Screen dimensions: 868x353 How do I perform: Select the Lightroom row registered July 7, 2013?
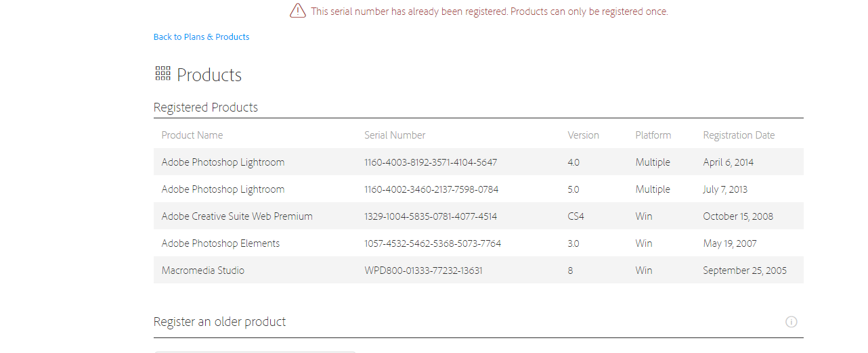click(479, 189)
